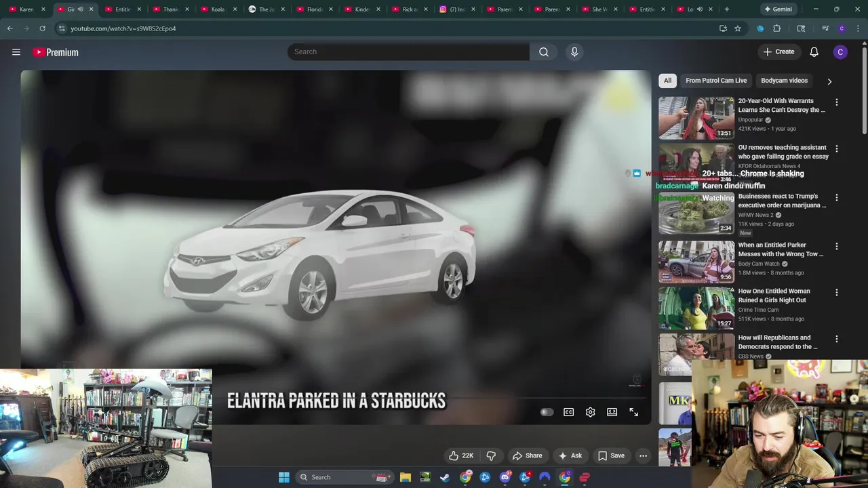Bookmark this page with the star

(x=738, y=28)
